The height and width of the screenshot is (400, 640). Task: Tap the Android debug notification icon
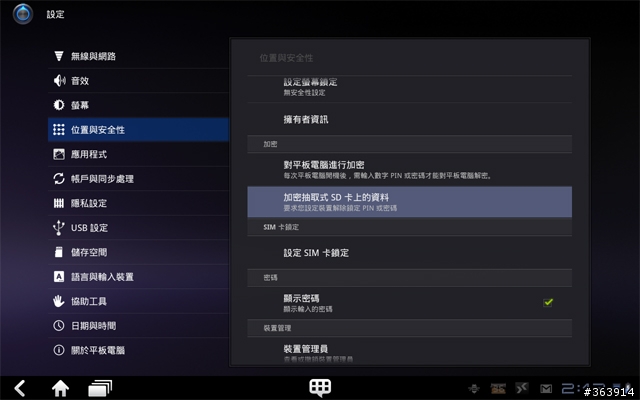[473, 388]
